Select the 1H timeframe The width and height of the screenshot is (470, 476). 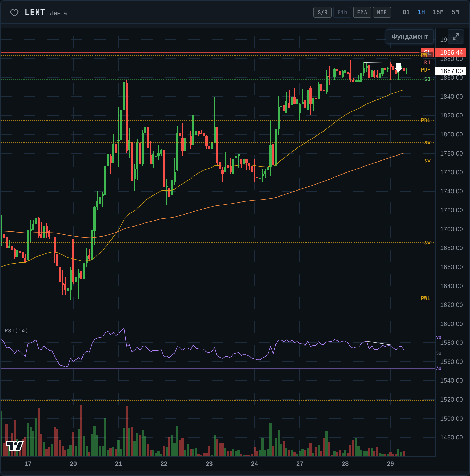click(x=421, y=12)
